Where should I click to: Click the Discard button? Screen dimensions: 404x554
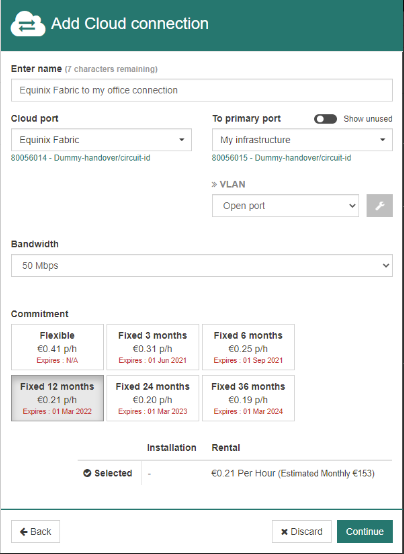(301, 531)
